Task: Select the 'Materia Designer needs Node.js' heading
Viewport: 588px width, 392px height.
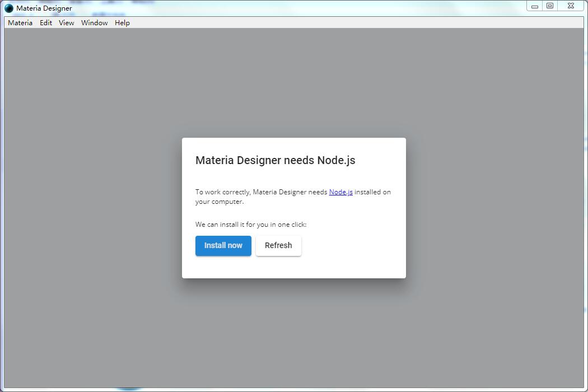Action: (276, 160)
